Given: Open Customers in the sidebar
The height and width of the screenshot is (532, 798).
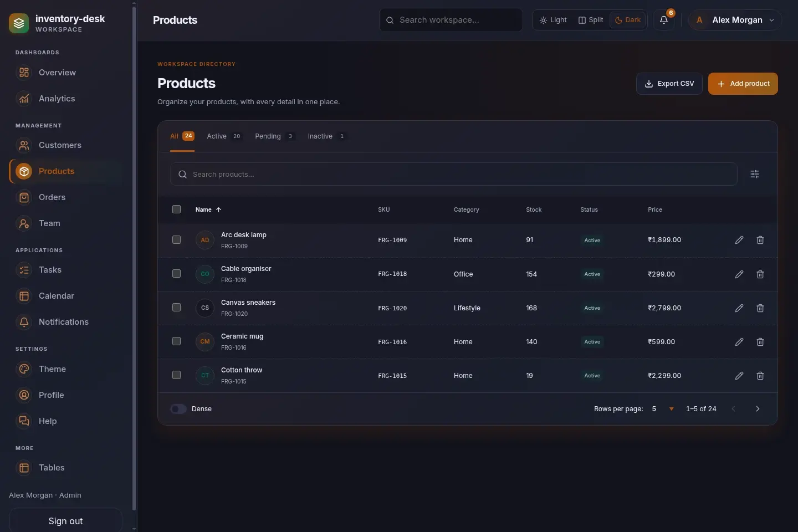Looking at the screenshot, I should coord(66,145).
